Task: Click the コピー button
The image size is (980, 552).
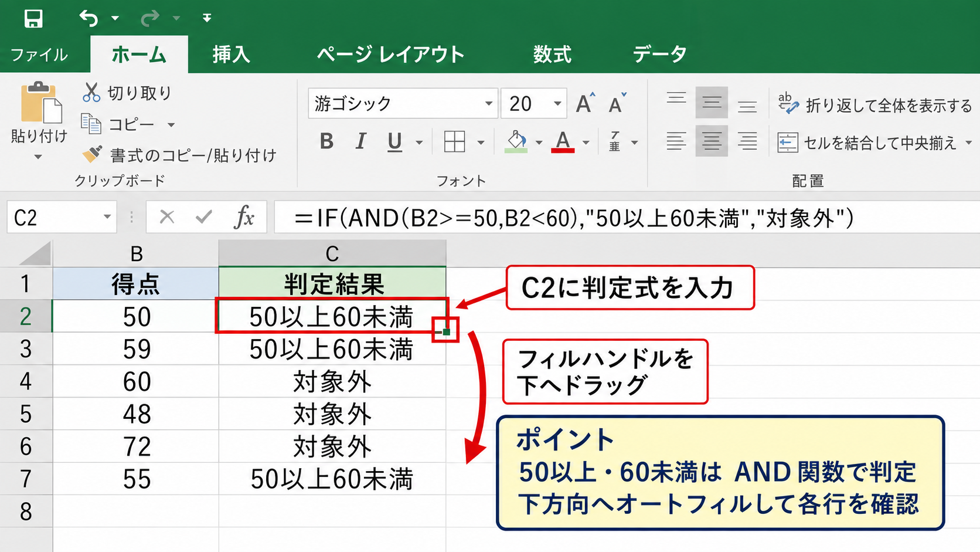Action: [118, 124]
